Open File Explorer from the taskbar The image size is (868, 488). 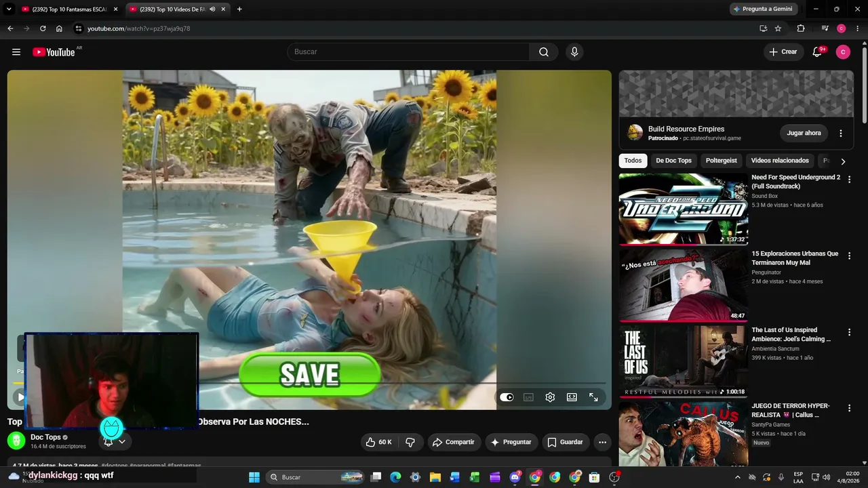tap(435, 477)
